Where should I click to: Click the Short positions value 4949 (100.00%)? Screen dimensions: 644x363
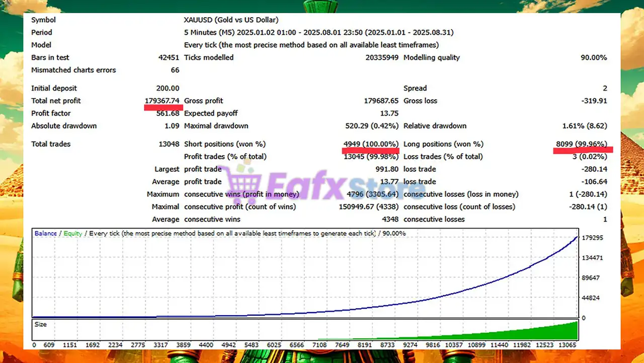pos(371,144)
